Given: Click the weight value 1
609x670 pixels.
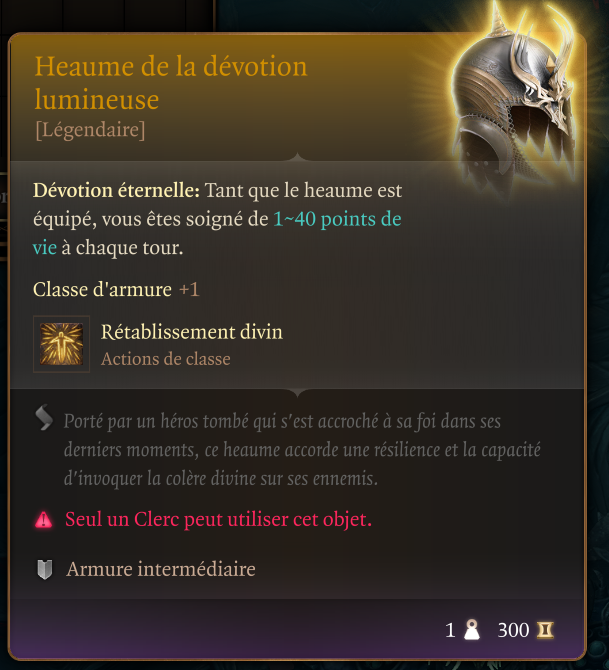Looking at the screenshot, I should 450,630.
